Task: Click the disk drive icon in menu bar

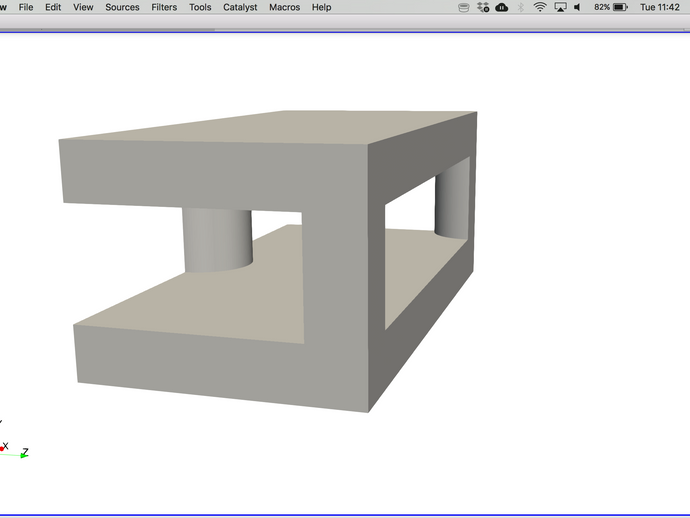Action: pos(463,7)
